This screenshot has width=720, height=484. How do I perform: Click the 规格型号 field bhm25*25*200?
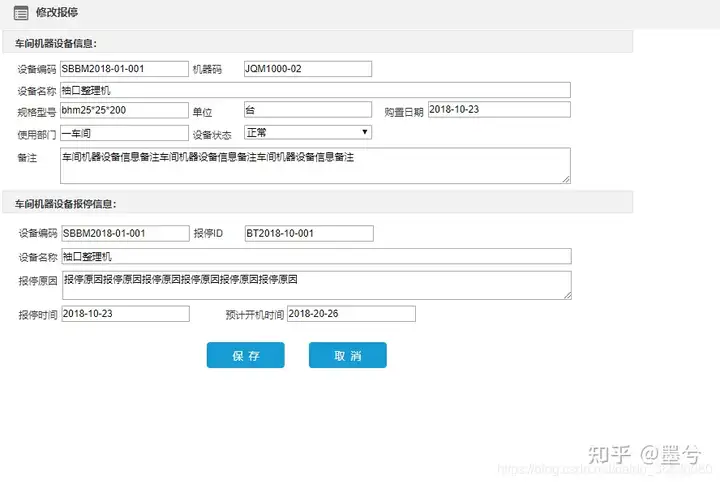[x=124, y=110]
